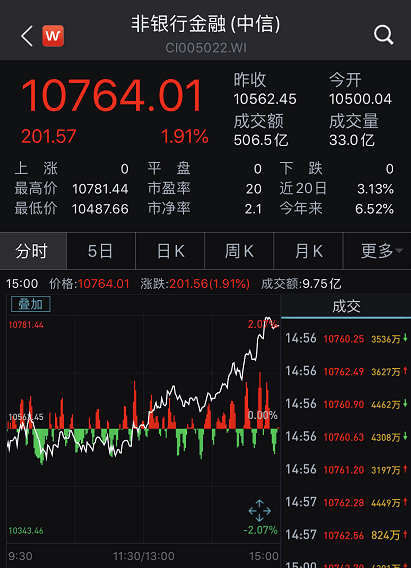The image size is (411, 568).
Task: Expand the 更多 dropdown
Action: coord(377,251)
